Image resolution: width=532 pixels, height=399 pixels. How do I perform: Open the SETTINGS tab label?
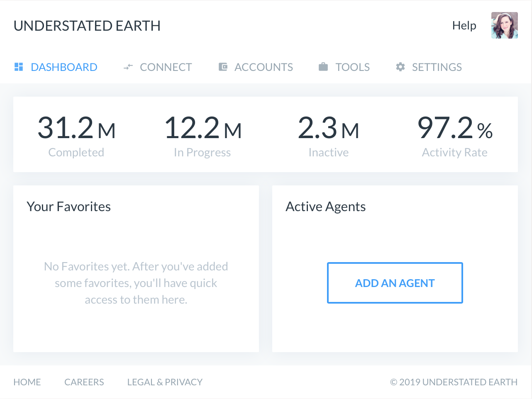437,67
